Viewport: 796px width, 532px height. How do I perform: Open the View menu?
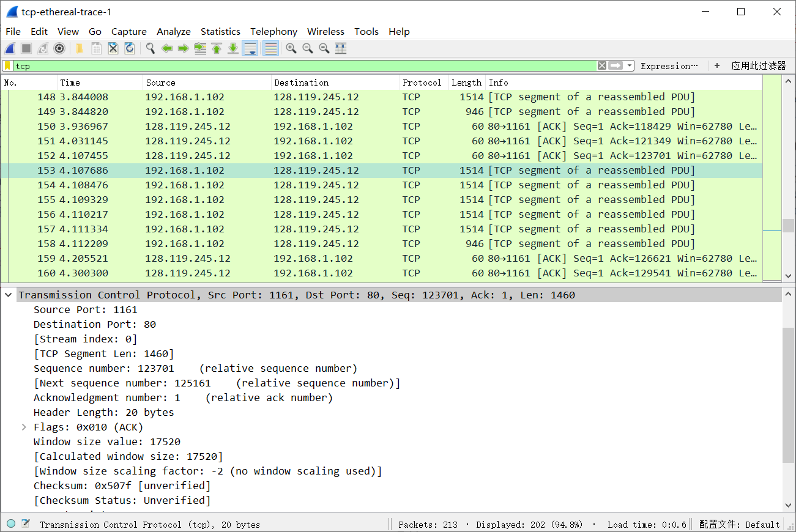[68, 31]
